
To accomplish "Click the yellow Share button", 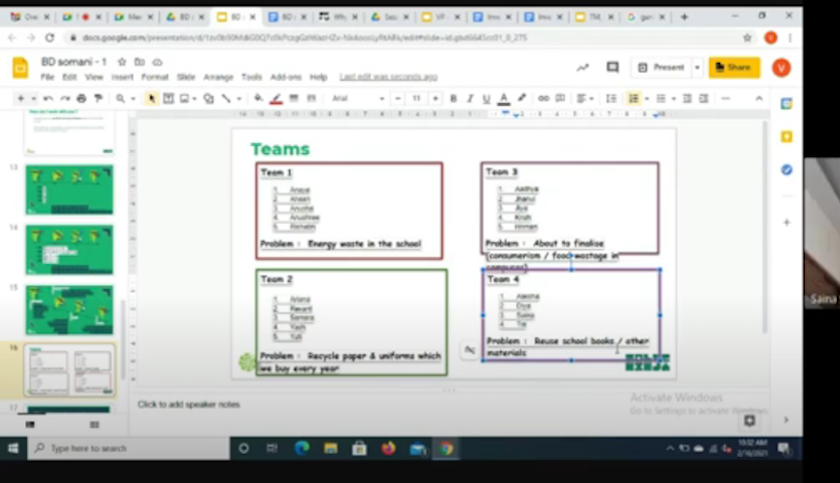I will pos(734,67).
